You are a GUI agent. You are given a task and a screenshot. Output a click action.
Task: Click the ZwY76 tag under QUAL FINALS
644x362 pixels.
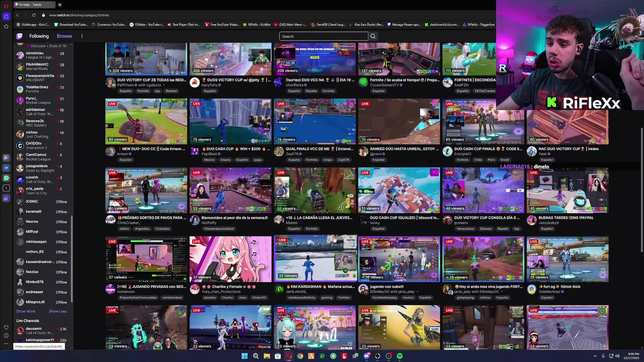click(x=343, y=160)
